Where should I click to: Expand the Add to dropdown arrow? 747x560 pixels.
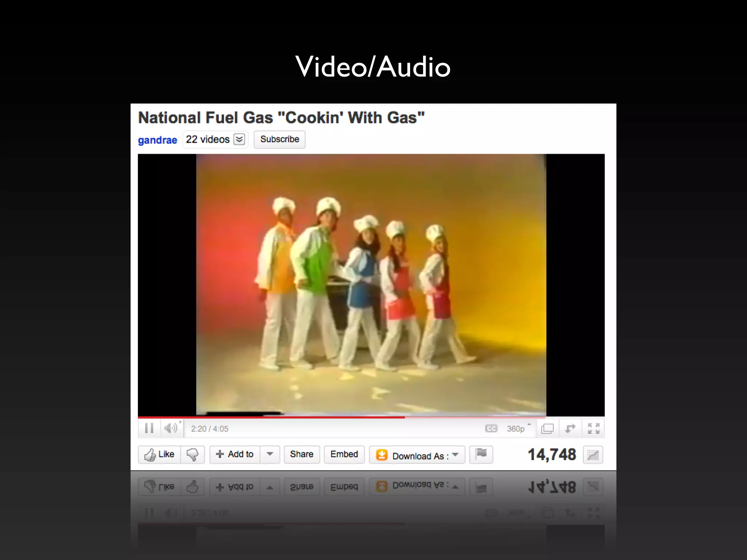click(270, 454)
